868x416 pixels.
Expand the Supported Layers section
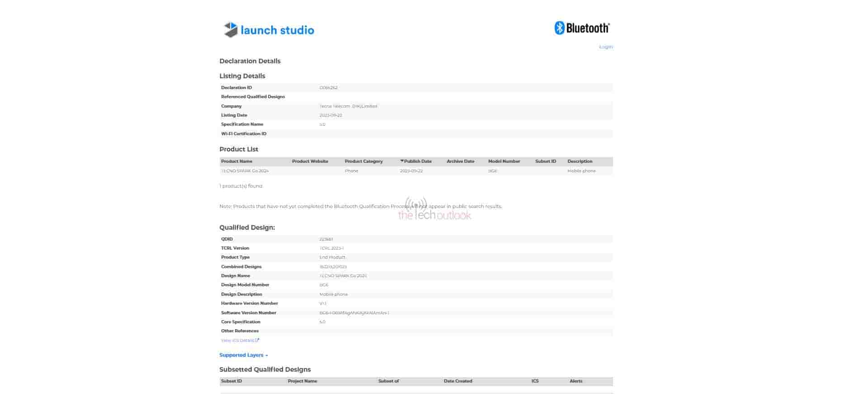(x=243, y=355)
